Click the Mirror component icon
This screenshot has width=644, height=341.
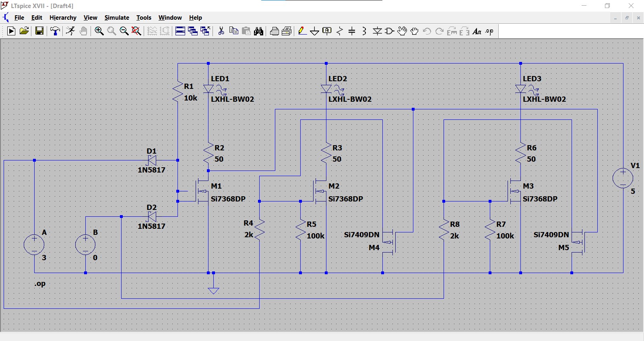click(x=464, y=31)
